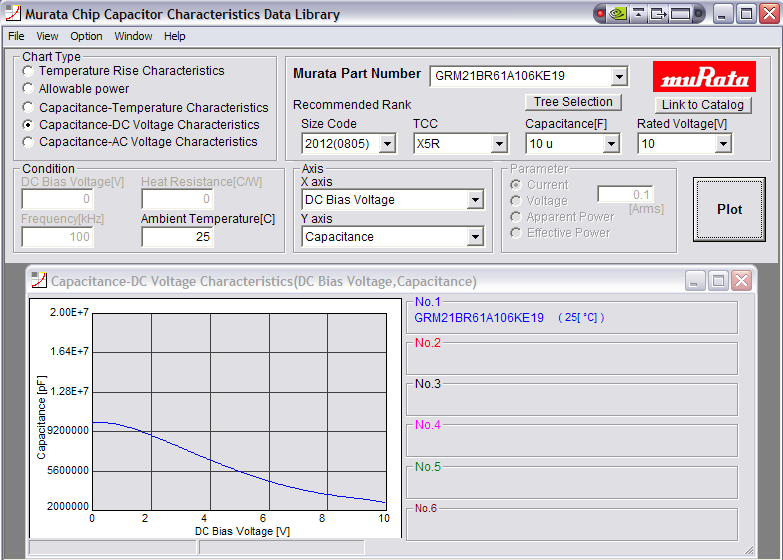
Task: Click the No.4 legend slot
Action: point(572,441)
